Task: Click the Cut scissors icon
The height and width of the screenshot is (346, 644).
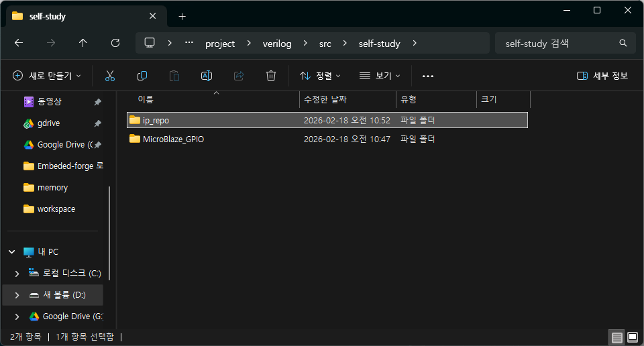Action: [x=110, y=76]
